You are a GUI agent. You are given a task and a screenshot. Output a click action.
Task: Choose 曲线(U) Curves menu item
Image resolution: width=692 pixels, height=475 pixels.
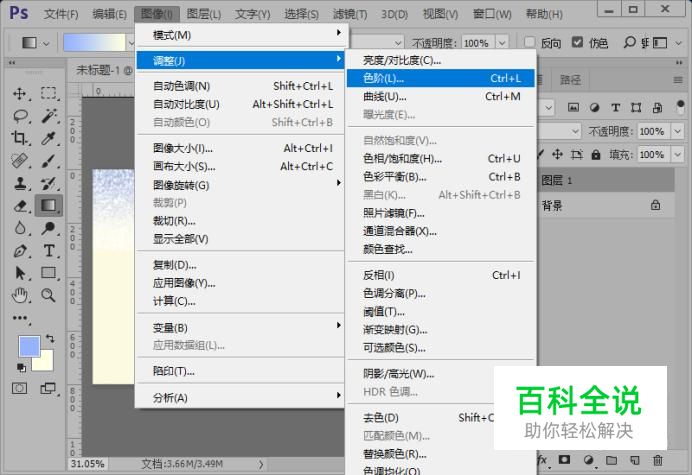[440, 96]
